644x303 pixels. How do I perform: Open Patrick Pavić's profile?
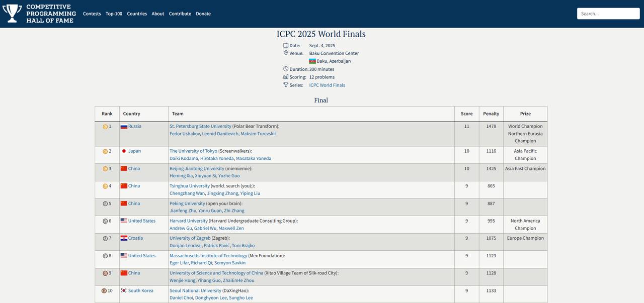pyautogui.click(x=216, y=246)
